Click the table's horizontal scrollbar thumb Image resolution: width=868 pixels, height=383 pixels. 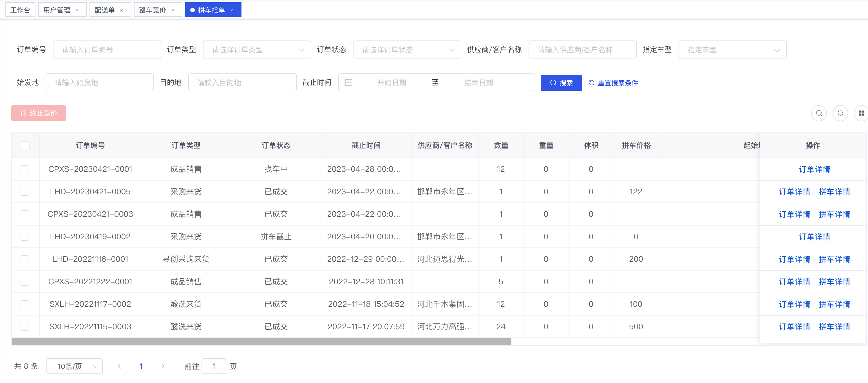click(261, 342)
